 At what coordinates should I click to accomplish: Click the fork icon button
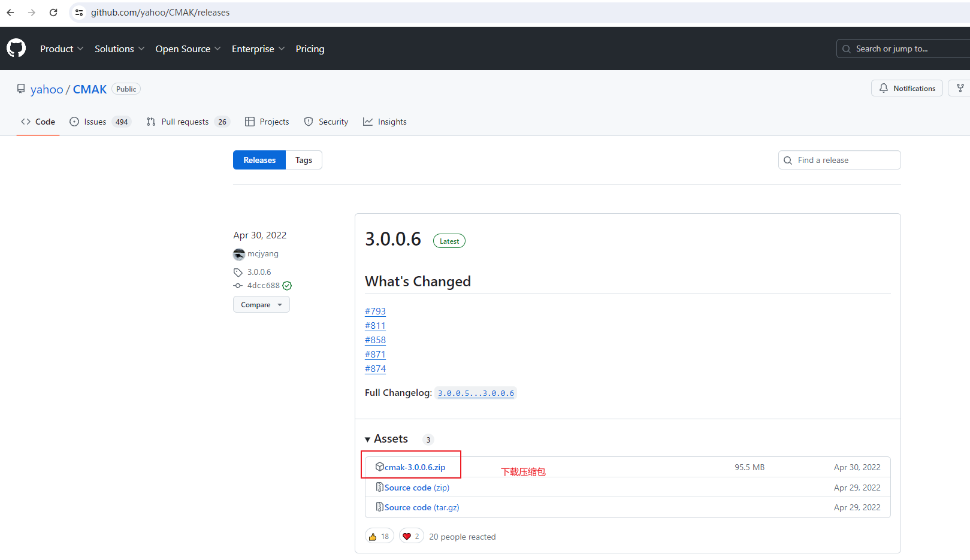960,88
